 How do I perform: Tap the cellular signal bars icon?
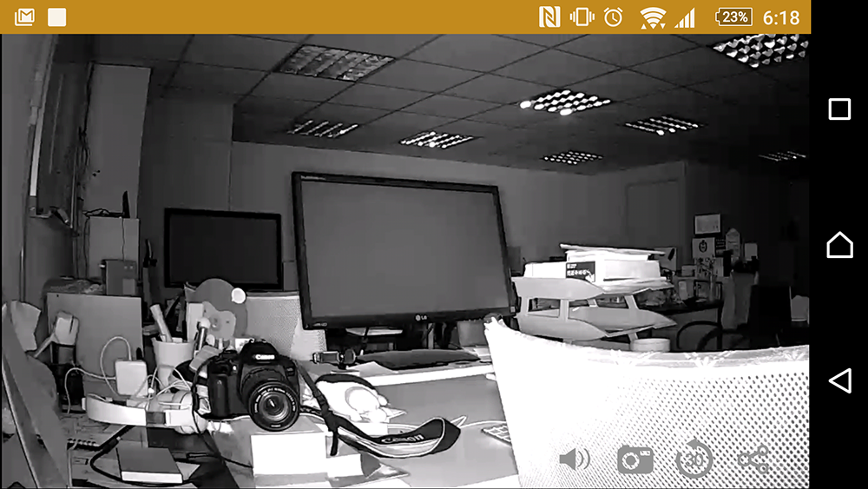click(x=685, y=18)
